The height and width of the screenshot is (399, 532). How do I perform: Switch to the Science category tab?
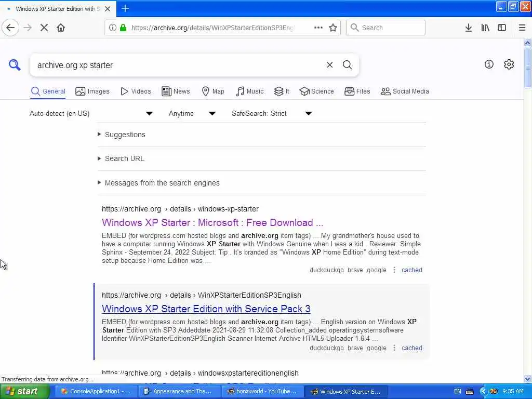coord(317,91)
